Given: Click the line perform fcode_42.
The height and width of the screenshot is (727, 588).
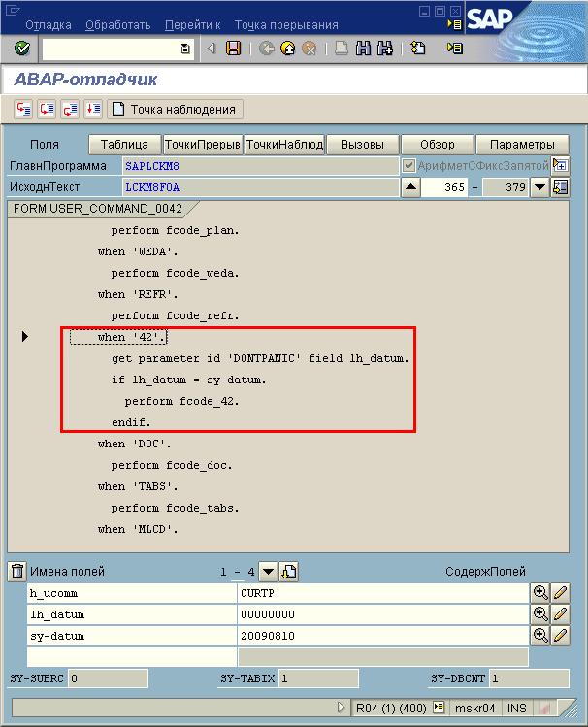Looking at the screenshot, I should [x=181, y=401].
